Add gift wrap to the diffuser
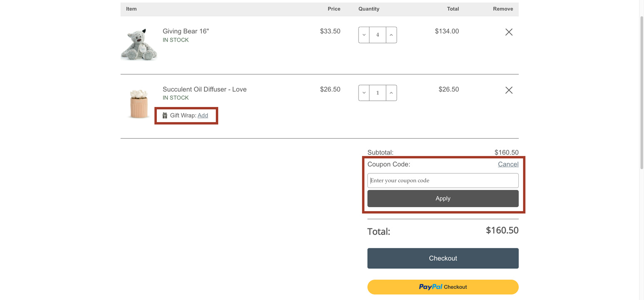This screenshot has width=644, height=300. coord(203,115)
